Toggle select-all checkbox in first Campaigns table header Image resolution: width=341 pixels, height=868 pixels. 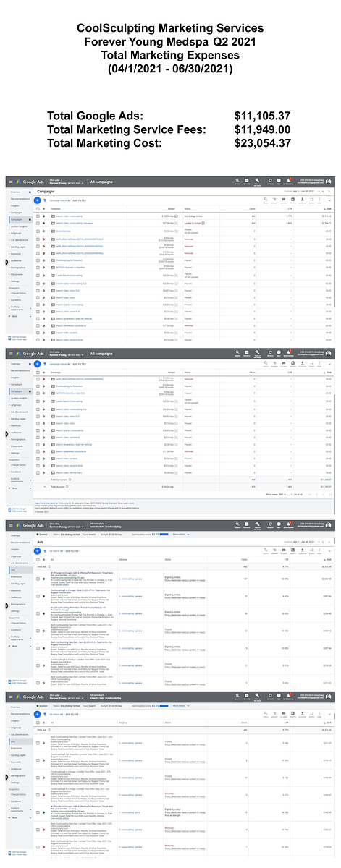coord(37,208)
